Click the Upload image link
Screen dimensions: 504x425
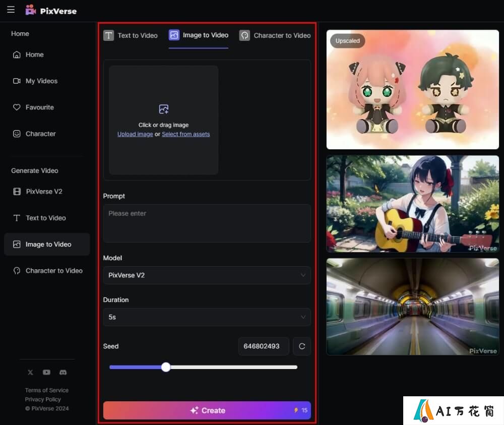point(135,134)
